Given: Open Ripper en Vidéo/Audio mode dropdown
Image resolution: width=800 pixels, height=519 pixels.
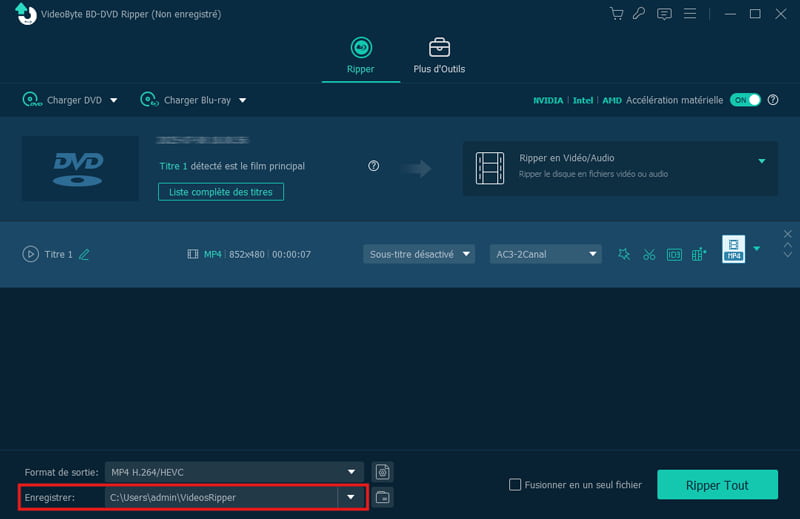Looking at the screenshot, I should pyautogui.click(x=761, y=161).
